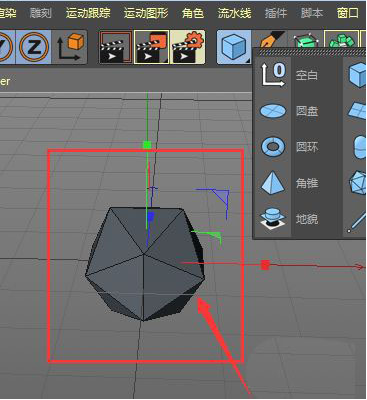Click the render to picture viewer icon
367x400 pixels.
[152, 47]
